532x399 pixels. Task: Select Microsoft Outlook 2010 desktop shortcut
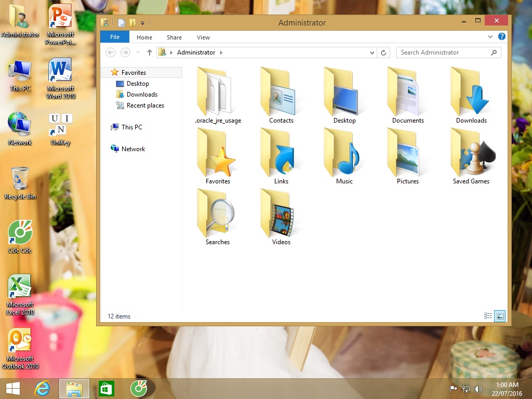click(20, 349)
